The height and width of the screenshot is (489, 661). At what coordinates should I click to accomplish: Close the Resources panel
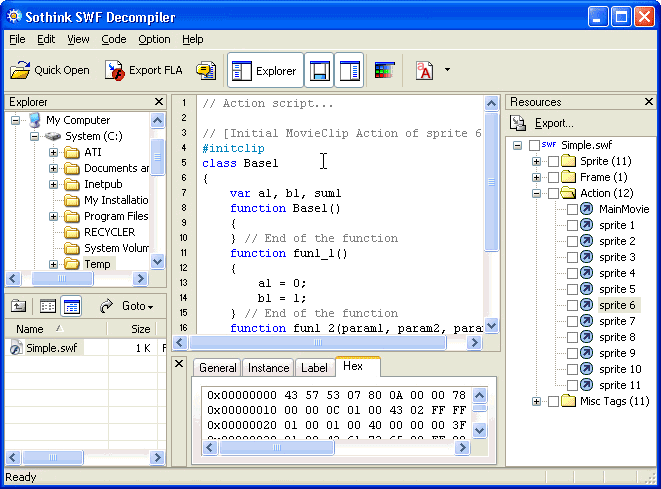coord(649,102)
